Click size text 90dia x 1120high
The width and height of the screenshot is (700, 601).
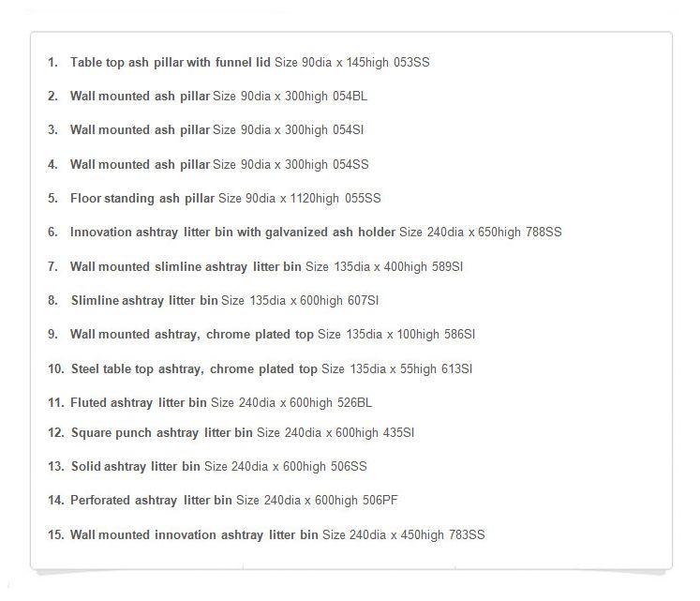(292, 199)
